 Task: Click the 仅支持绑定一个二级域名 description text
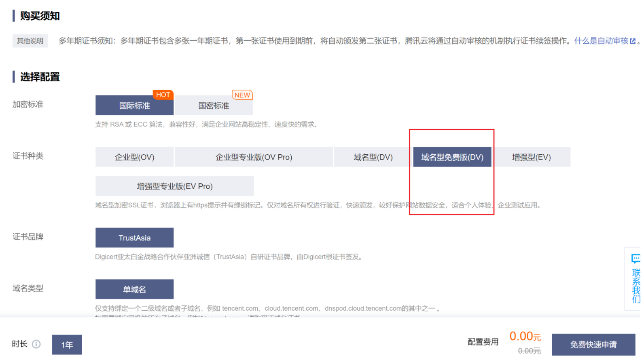click(268, 309)
